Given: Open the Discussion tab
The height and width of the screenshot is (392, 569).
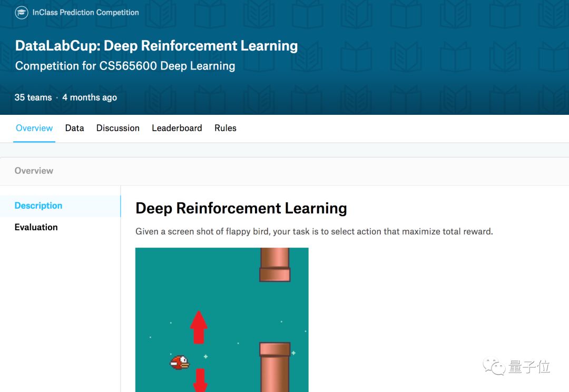Looking at the screenshot, I should click(x=118, y=128).
